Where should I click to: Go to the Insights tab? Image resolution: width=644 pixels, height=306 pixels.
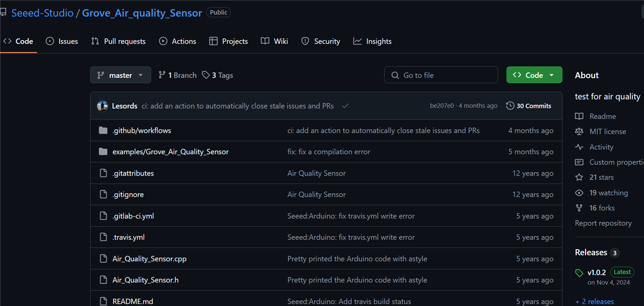(x=372, y=41)
